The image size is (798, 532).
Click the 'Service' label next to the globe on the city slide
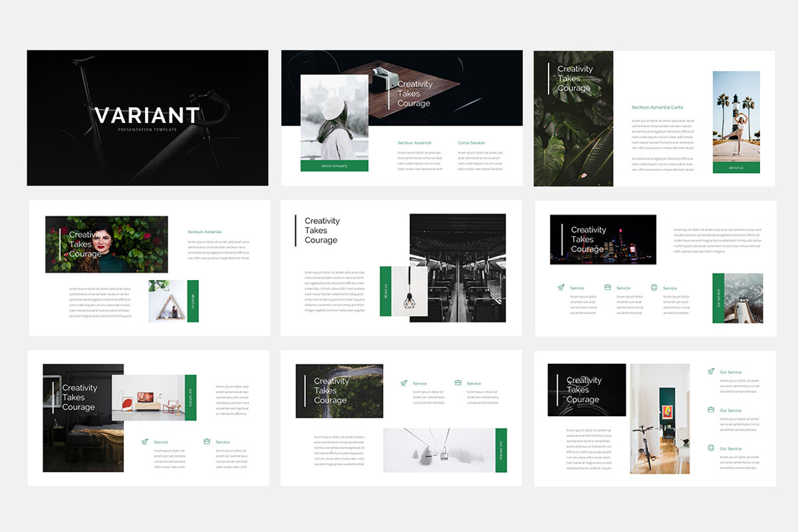[x=670, y=288]
